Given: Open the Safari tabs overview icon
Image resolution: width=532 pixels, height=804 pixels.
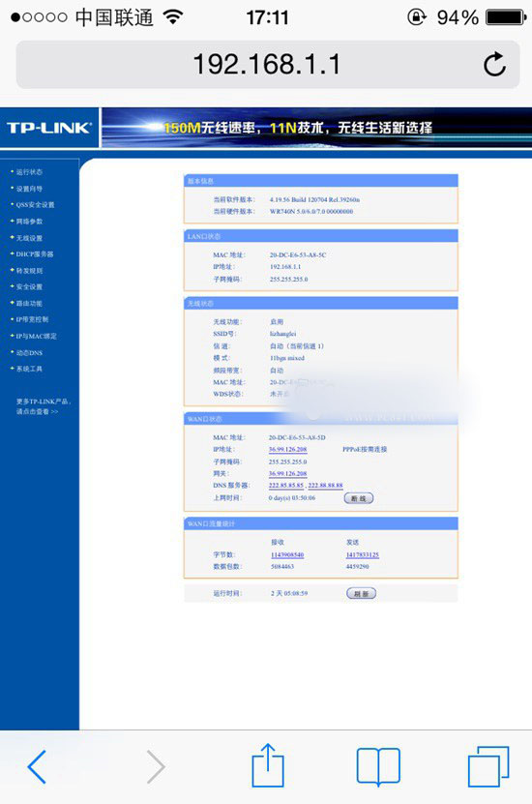Looking at the screenshot, I should pos(488,766).
